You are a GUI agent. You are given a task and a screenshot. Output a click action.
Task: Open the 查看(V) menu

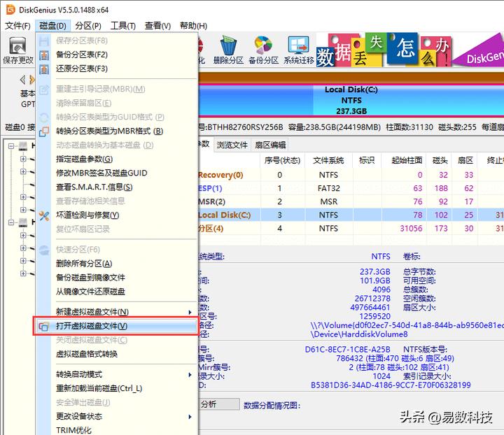[x=157, y=26]
